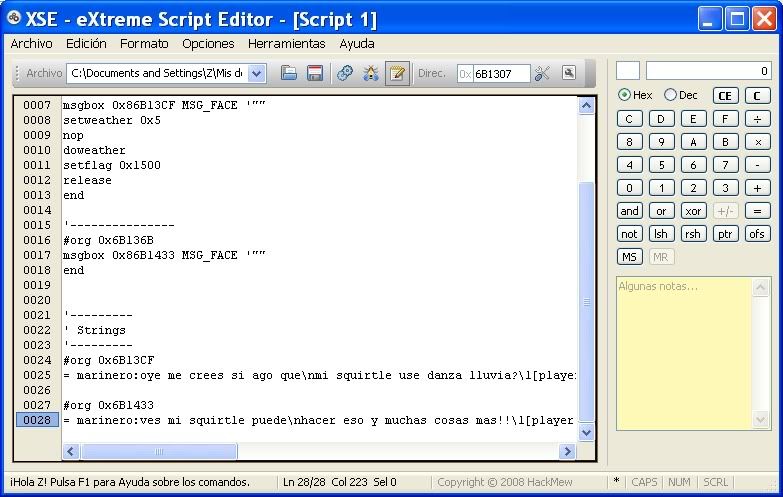The height and width of the screenshot is (497, 783).
Task: Click calculator digit 2
Action: [x=693, y=188]
